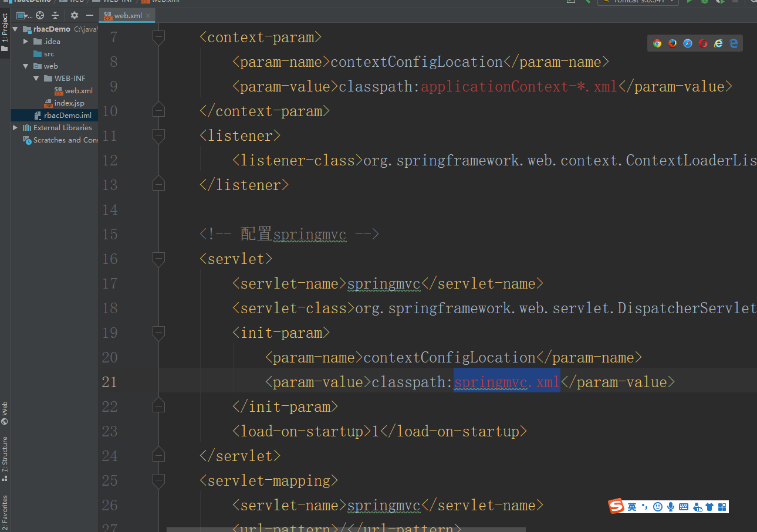757x532 pixels.
Task: Select the web.xml editor tab
Action: tap(126, 16)
